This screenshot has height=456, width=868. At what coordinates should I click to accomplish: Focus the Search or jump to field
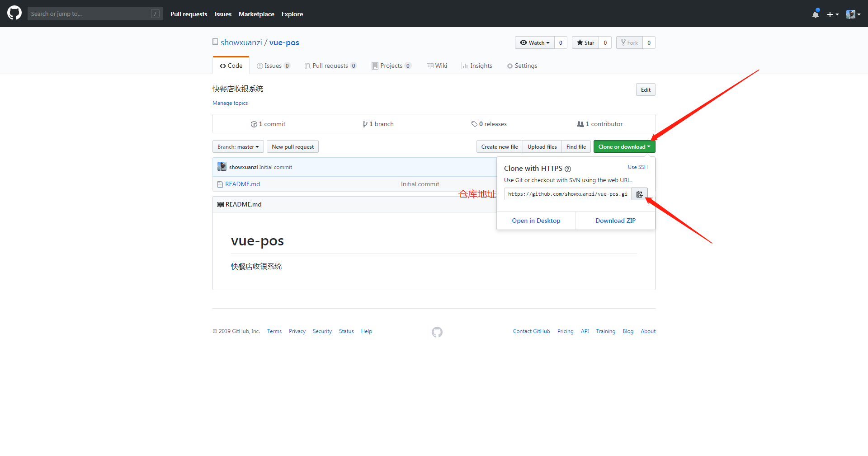point(95,14)
